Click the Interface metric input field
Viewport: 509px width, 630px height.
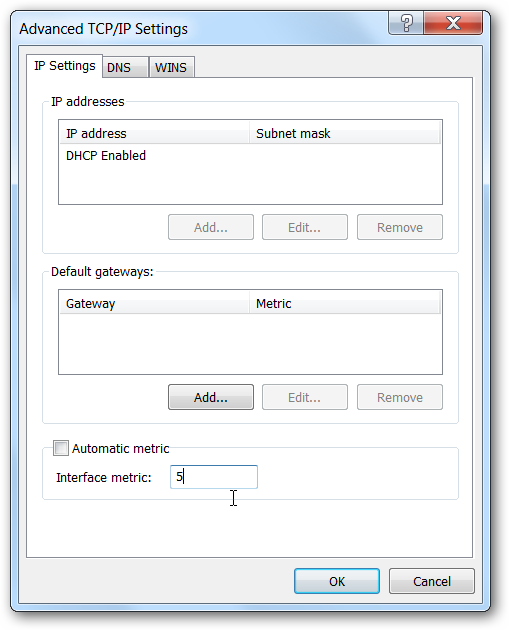pos(214,477)
